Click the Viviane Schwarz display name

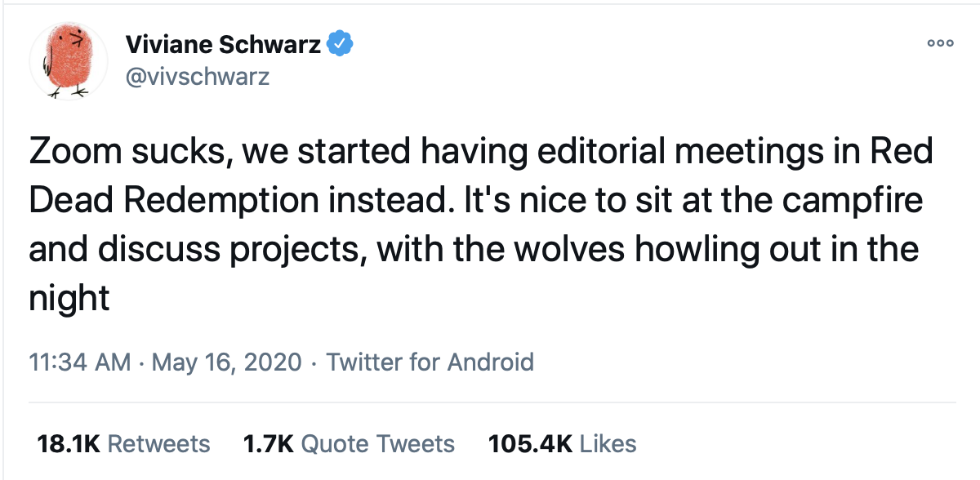(x=223, y=45)
